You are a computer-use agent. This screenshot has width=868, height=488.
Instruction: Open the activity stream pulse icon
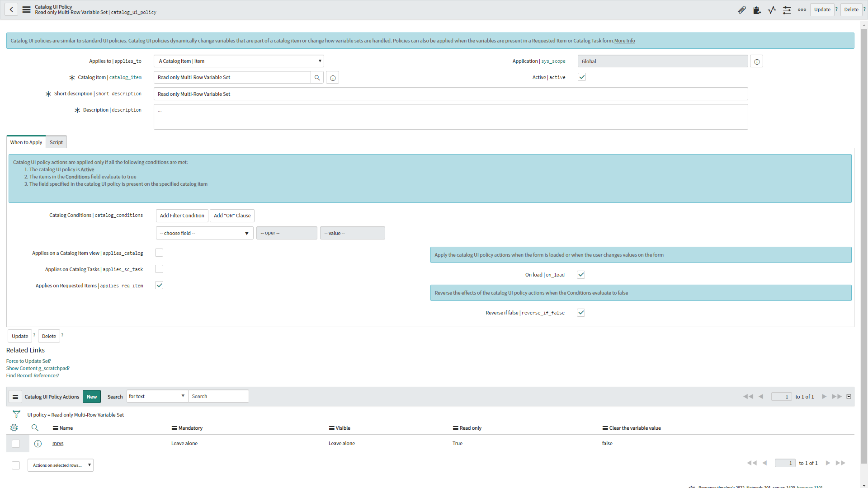tap(772, 9)
